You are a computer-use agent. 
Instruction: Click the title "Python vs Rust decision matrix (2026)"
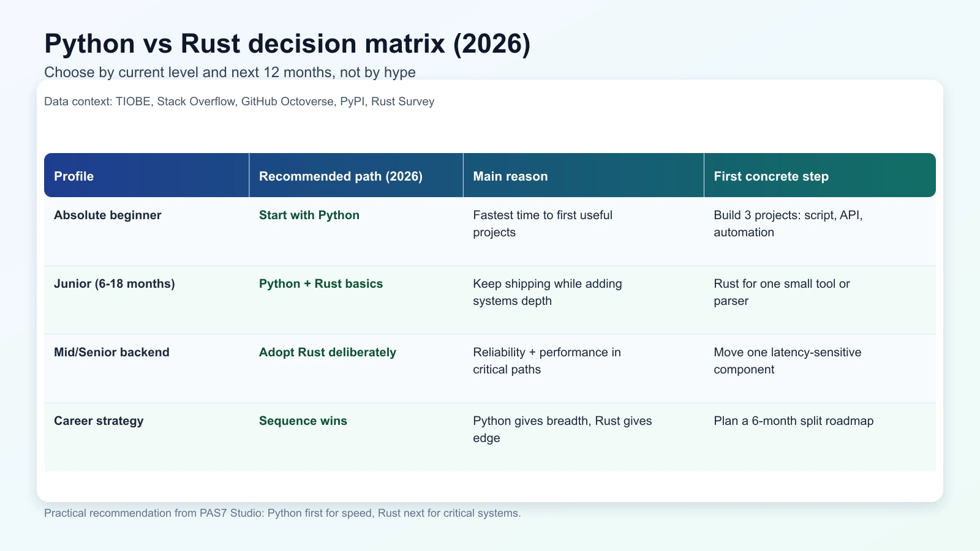[x=287, y=43]
